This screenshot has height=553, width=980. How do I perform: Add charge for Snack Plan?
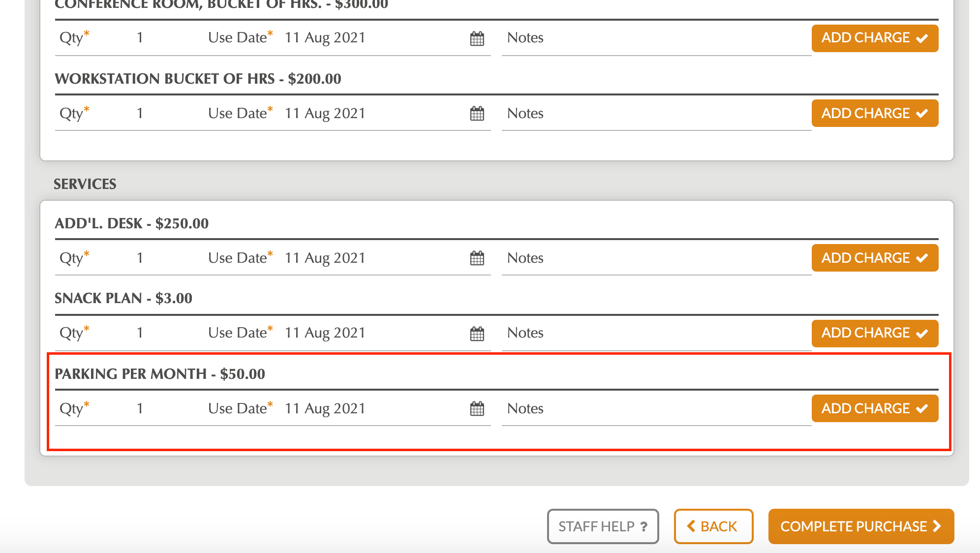coord(874,333)
